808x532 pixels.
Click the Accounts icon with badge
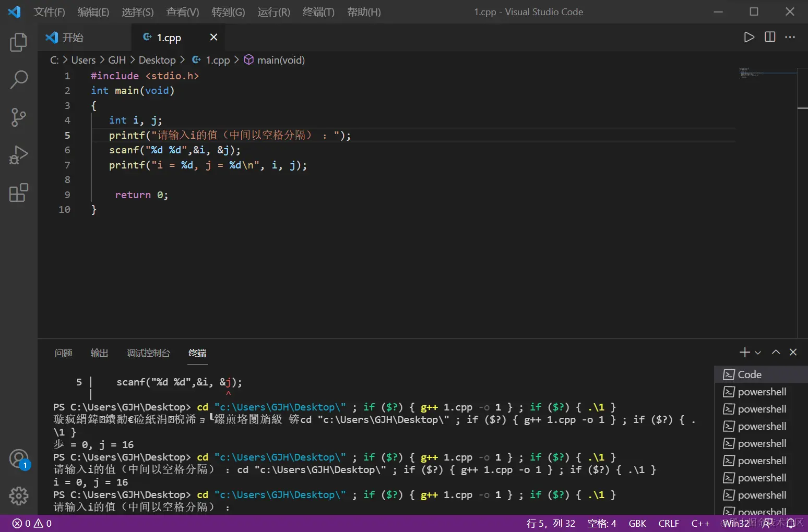click(19, 459)
